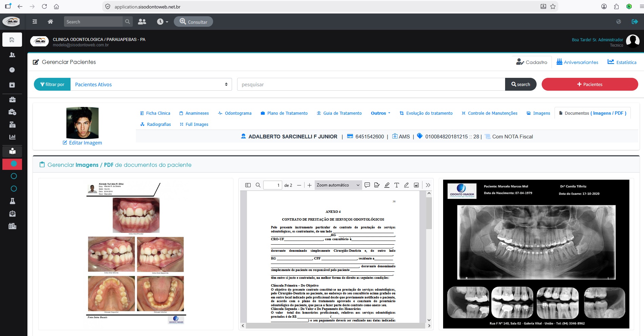Zoom in the PDF document

tap(309, 185)
